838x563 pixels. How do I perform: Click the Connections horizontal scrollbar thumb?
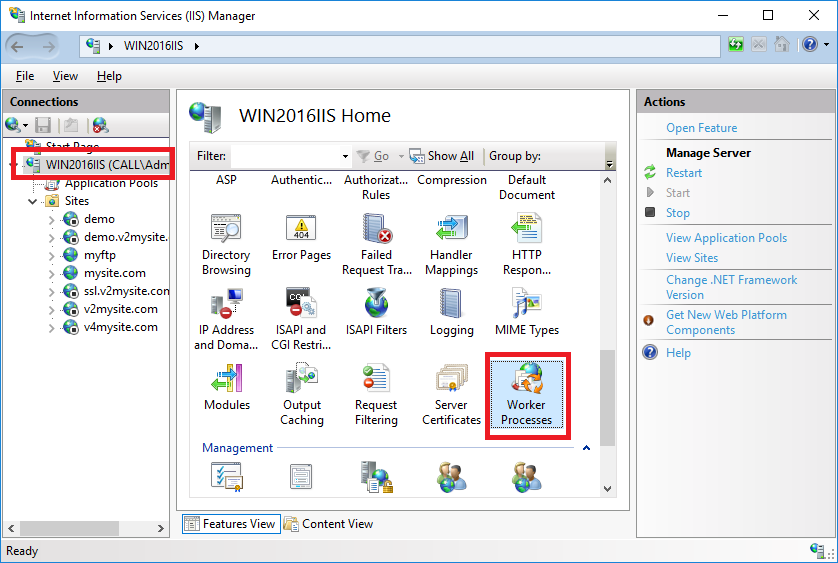(x=69, y=528)
